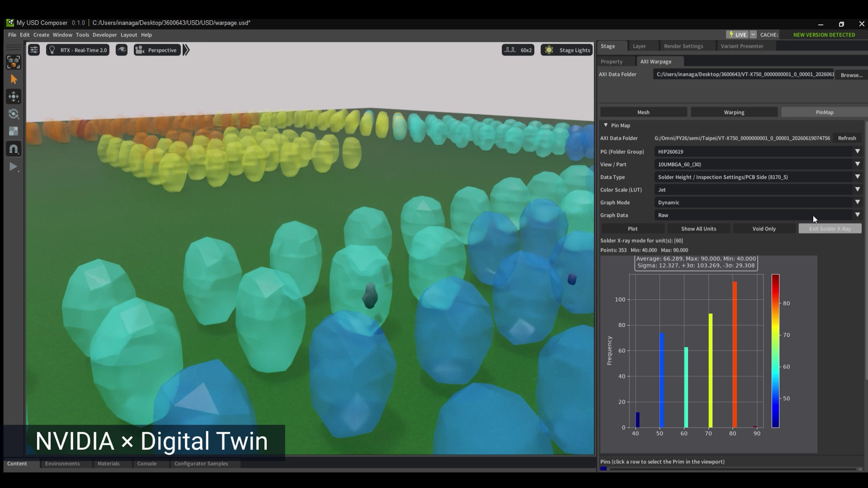Click the Browse... button
This screenshot has width=868, height=488.
[x=851, y=75]
